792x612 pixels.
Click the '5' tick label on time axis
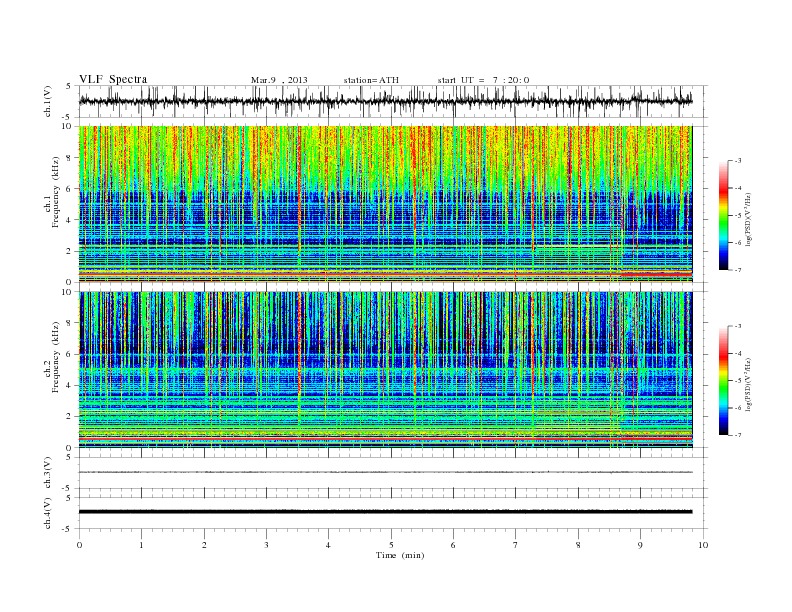(391, 545)
